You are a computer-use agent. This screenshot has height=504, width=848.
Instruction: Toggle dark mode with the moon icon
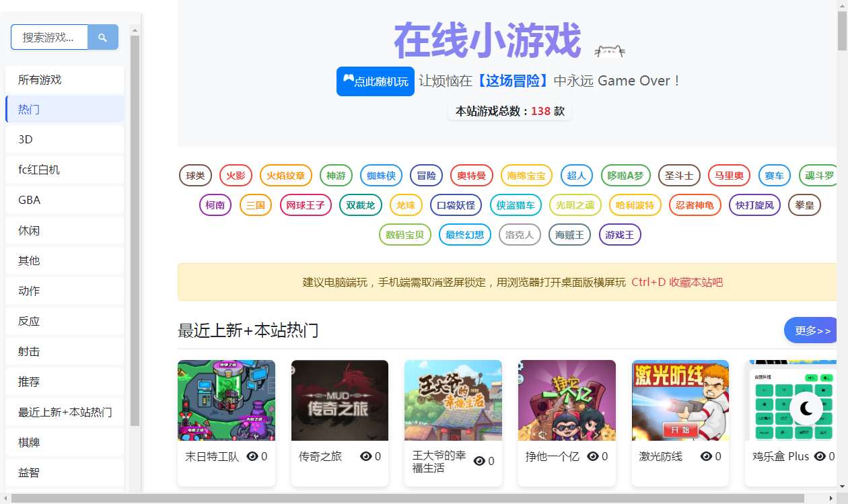[806, 408]
